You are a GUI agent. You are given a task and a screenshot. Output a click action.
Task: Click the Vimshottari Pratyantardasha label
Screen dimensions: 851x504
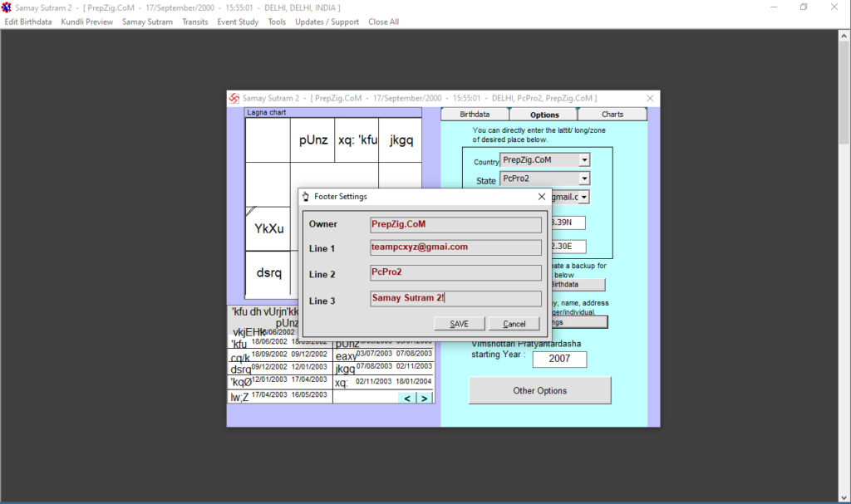(x=526, y=344)
